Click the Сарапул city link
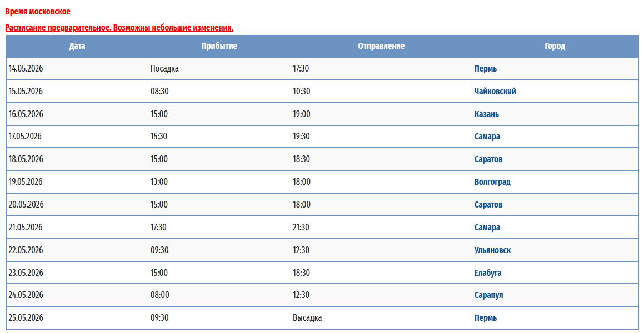The image size is (644, 333). click(488, 295)
